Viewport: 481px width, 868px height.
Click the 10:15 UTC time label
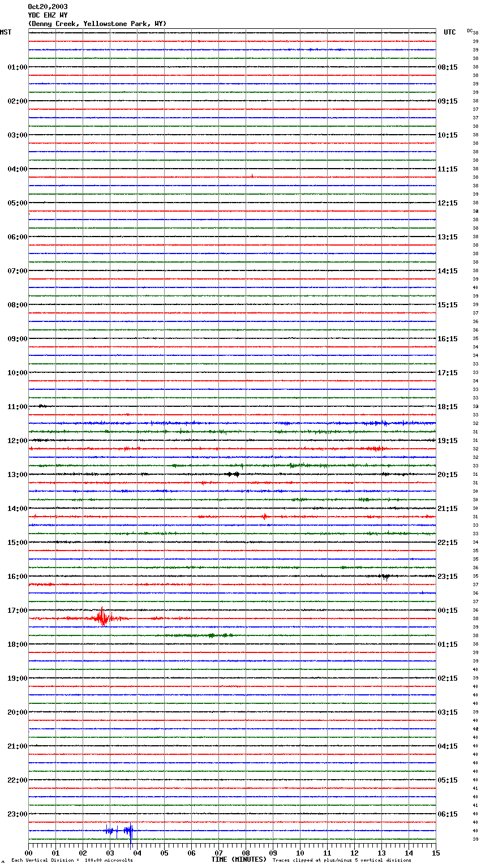[x=448, y=135]
